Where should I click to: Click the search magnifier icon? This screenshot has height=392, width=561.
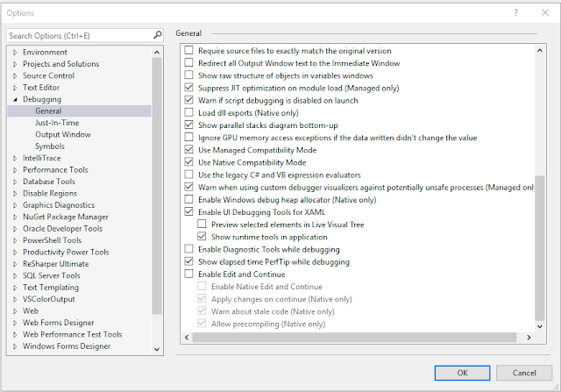pos(158,35)
